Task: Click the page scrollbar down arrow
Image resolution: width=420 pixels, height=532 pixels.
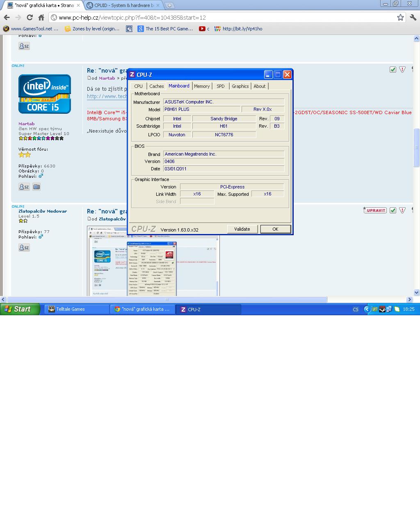Action: [x=417, y=293]
